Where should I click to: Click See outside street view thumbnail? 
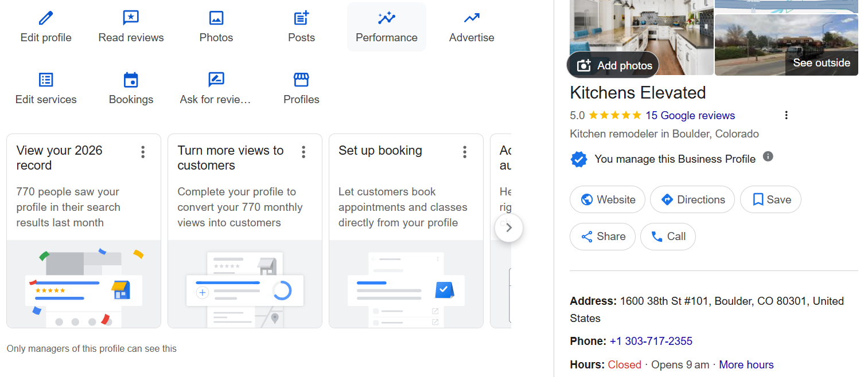point(786,45)
